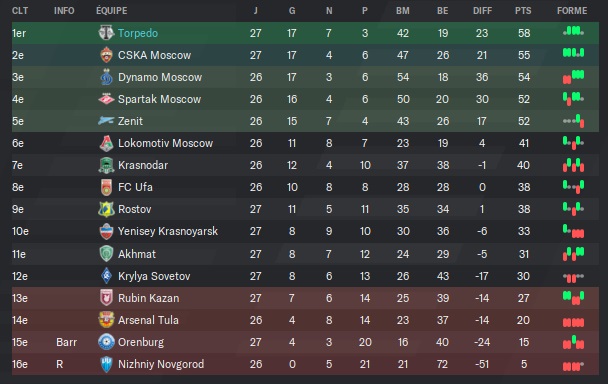Screen dimensions: 608x384
Task: Select the Krasnodar club badge
Action: 106,165
